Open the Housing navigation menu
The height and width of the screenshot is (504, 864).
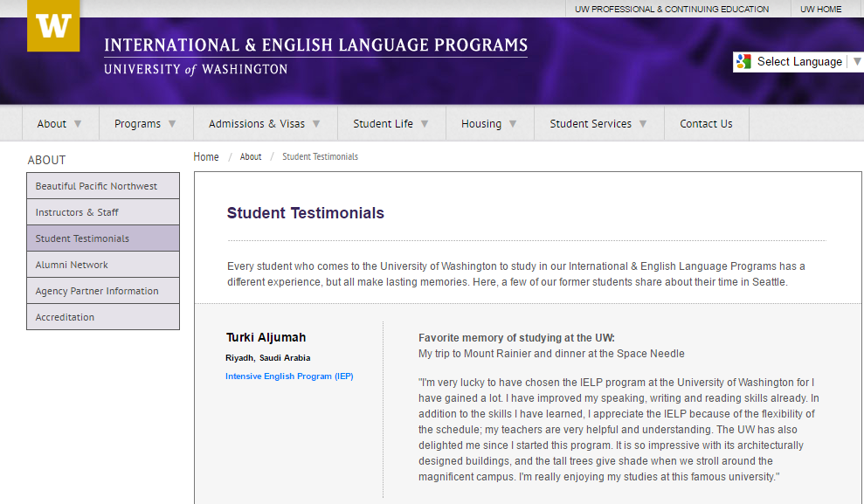coord(481,124)
